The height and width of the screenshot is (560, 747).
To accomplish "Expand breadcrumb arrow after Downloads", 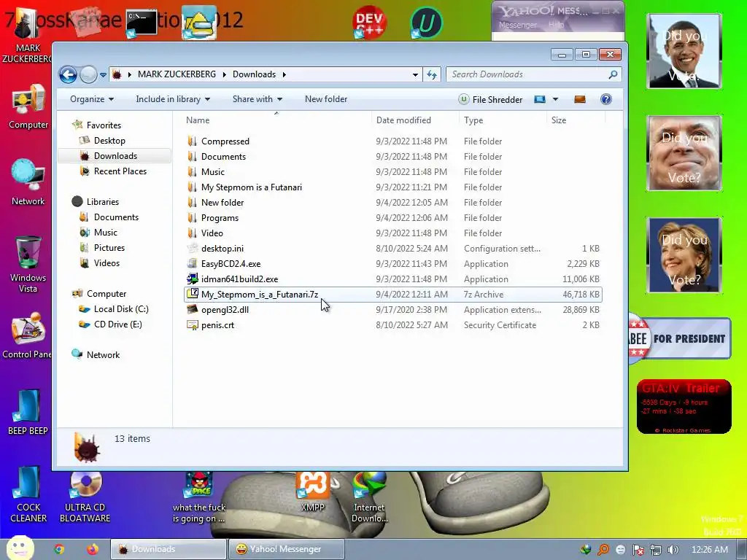I will coord(285,74).
